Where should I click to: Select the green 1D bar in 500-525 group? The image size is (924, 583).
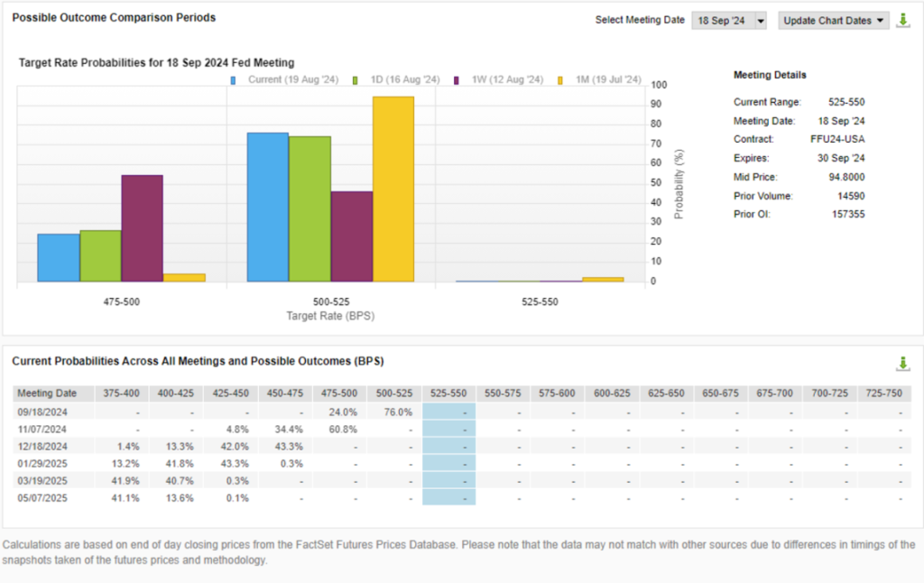click(310, 209)
